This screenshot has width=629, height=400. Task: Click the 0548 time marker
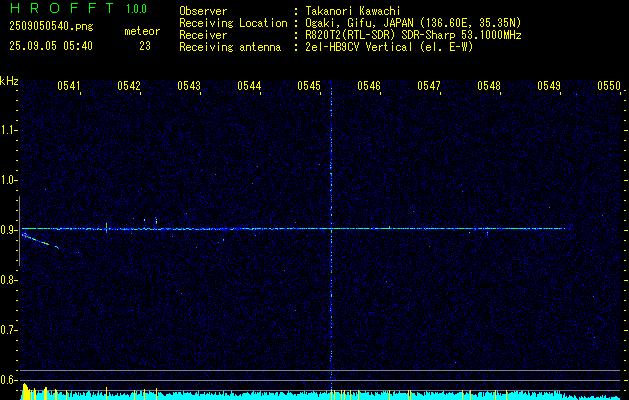(x=489, y=86)
